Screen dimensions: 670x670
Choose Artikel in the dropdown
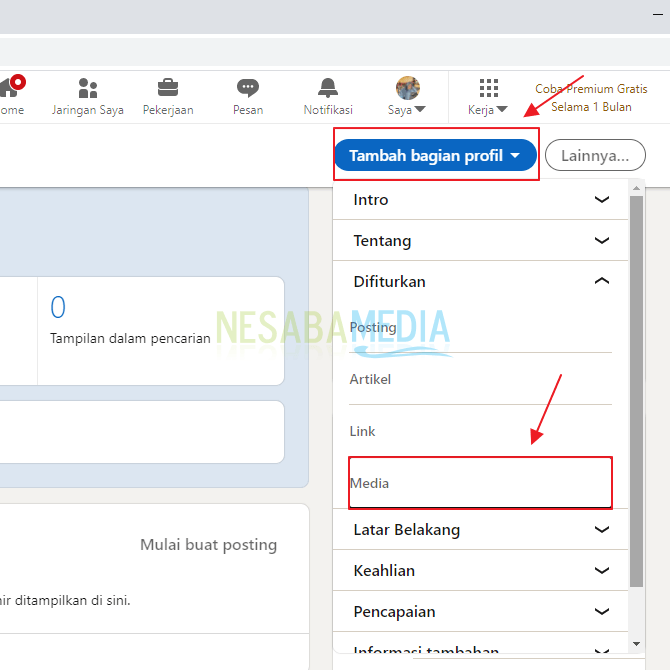pos(370,380)
